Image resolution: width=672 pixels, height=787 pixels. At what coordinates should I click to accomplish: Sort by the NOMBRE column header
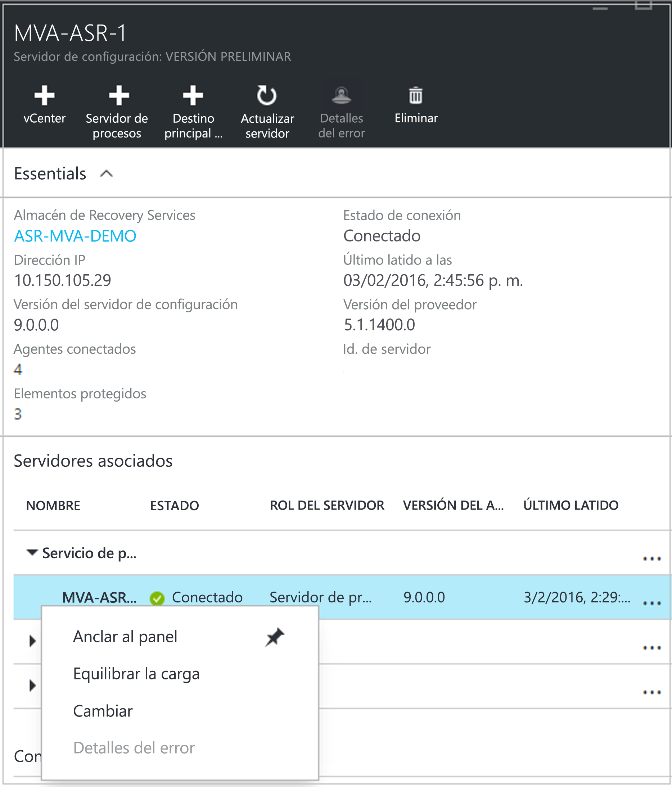(53, 506)
